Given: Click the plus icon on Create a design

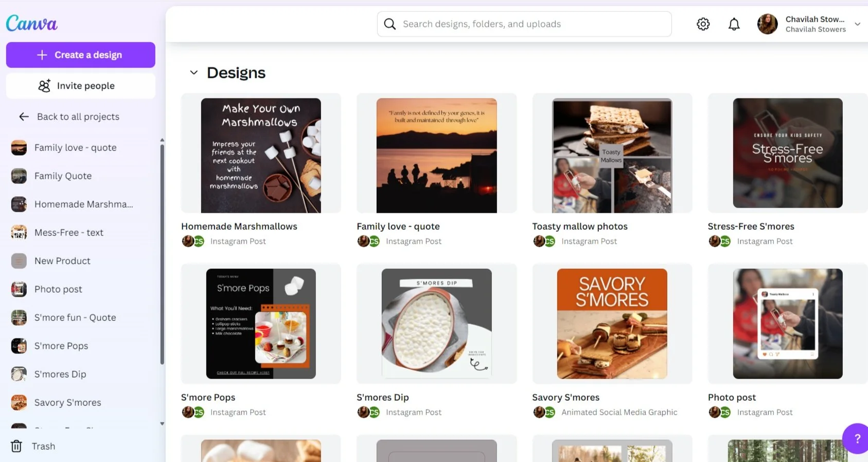Looking at the screenshot, I should point(42,55).
